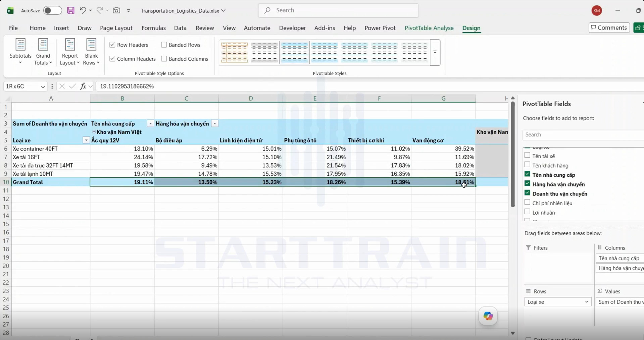Screen dimensions: 644x340
Task: Uncheck the Column Headers checkbox
Action: pos(112,59)
